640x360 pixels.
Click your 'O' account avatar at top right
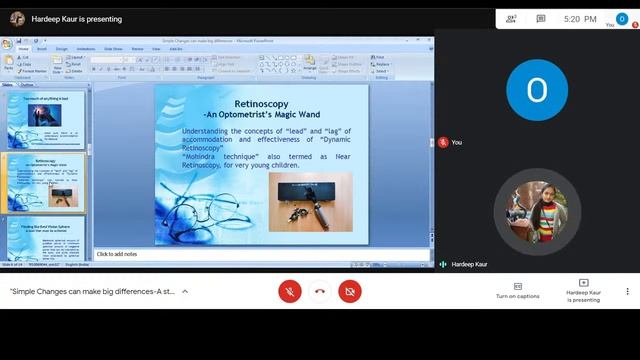click(x=622, y=19)
